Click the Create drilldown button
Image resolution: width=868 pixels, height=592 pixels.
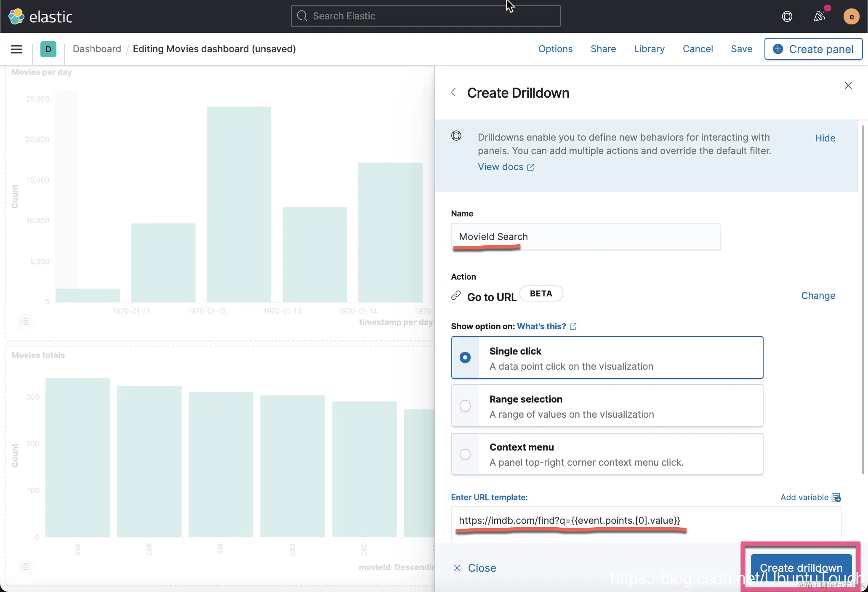coord(801,568)
